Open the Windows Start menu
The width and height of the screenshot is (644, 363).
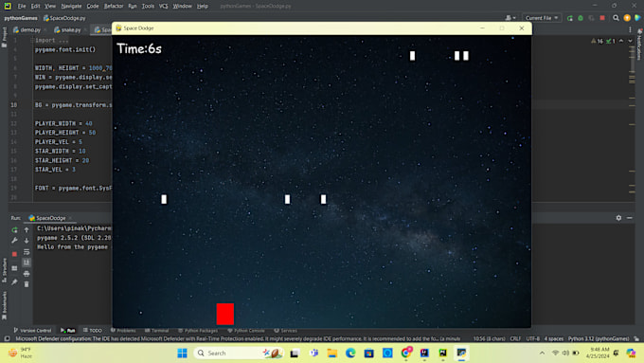[x=183, y=354]
